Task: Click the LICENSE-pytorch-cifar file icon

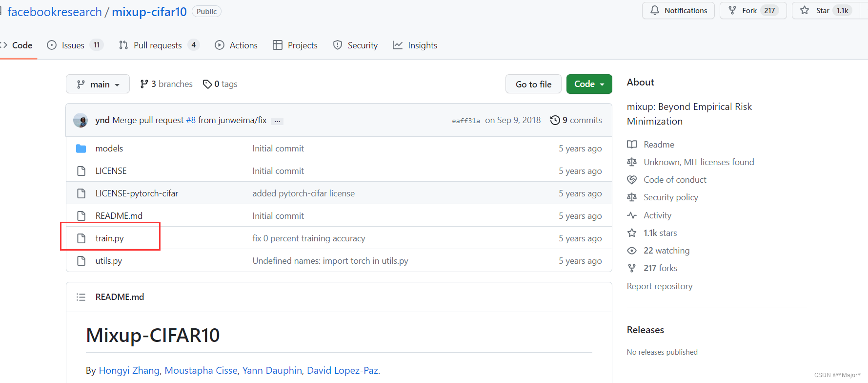Action: [x=81, y=193]
